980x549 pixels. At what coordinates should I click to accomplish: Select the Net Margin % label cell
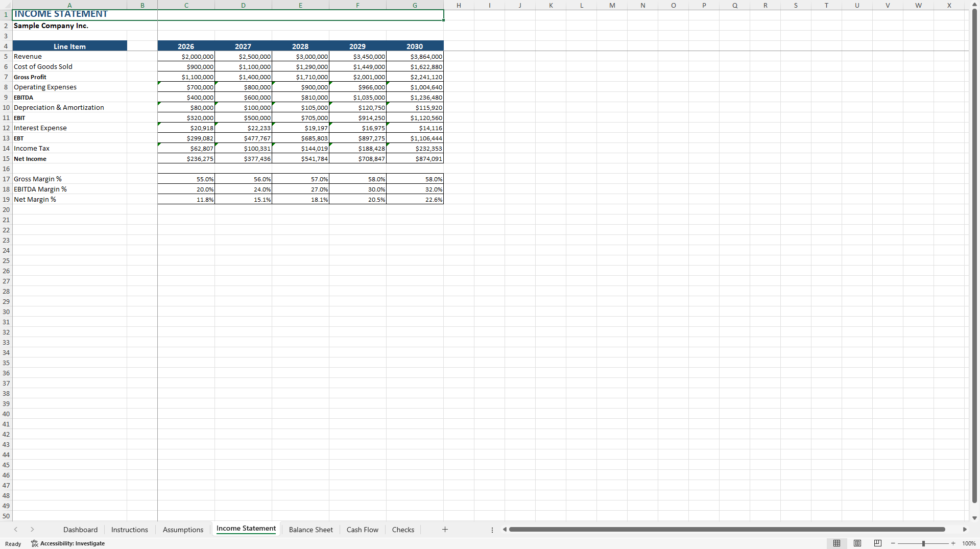click(x=69, y=199)
